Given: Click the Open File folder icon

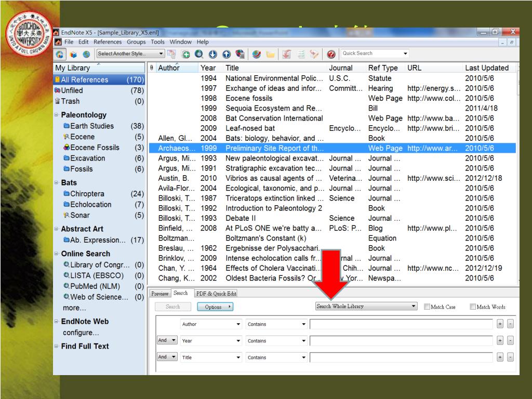Looking at the screenshot, I should click(270, 54).
